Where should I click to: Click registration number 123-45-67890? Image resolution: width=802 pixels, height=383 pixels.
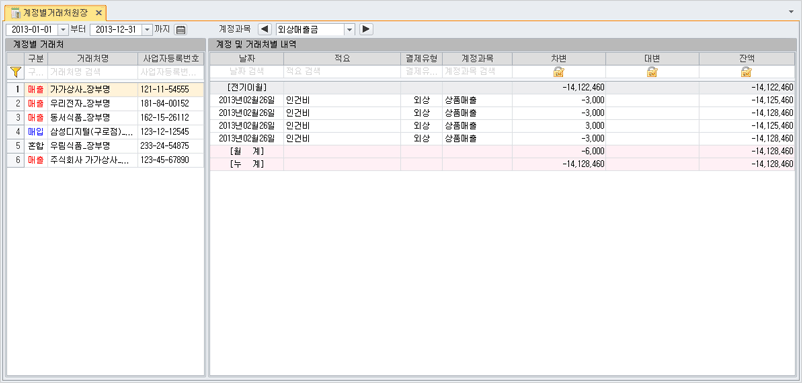click(x=164, y=160)
